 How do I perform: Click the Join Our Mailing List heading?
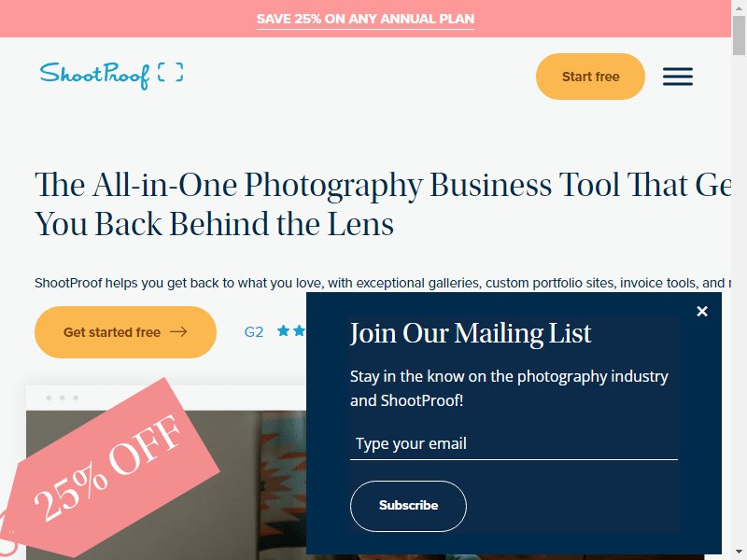pyautogui.click(x=471, y=333)
